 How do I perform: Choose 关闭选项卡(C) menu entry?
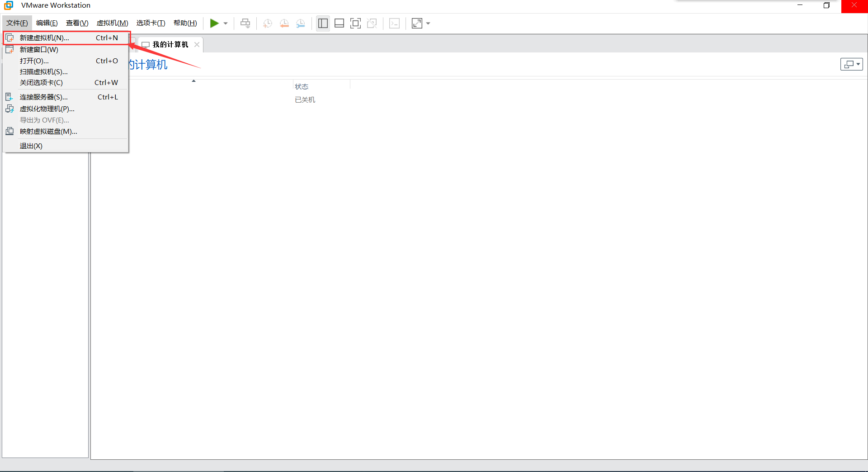66,83
